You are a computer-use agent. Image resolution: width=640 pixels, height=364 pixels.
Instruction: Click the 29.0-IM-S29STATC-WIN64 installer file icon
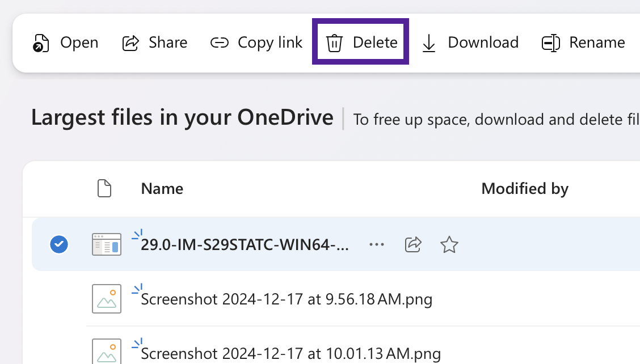(107, 244)
